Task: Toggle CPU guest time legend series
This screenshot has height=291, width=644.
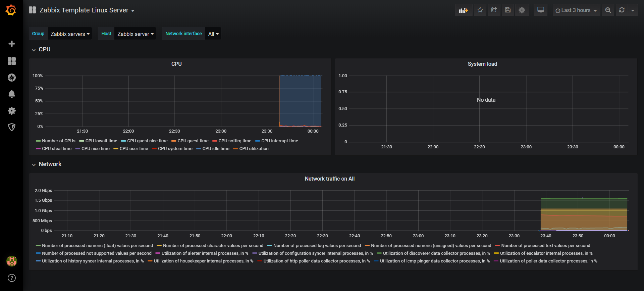Action: pyautogui.click(x=193, y=141)
